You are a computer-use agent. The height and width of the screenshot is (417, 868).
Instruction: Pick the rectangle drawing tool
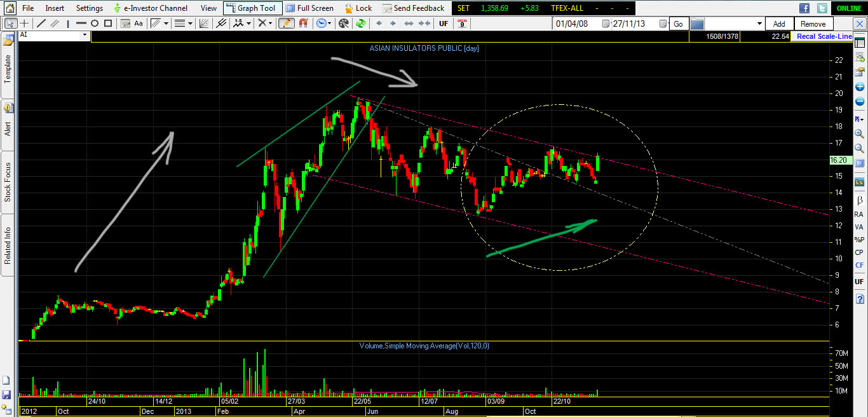click(x=108, y=23)
